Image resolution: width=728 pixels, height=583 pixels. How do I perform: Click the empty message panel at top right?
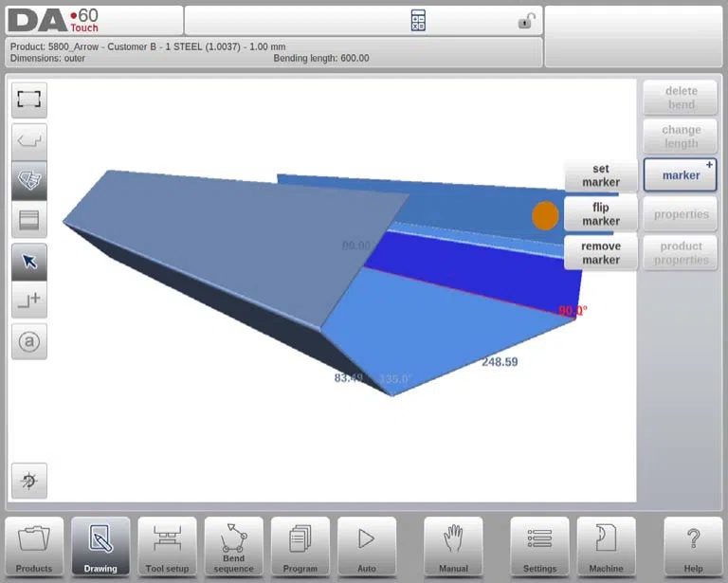tap(633, 36)
